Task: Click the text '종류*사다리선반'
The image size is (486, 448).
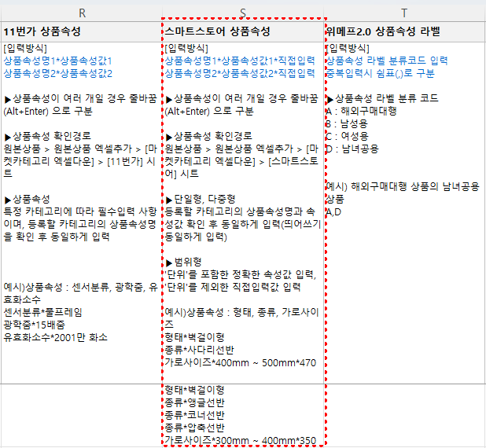Action: 199,351
